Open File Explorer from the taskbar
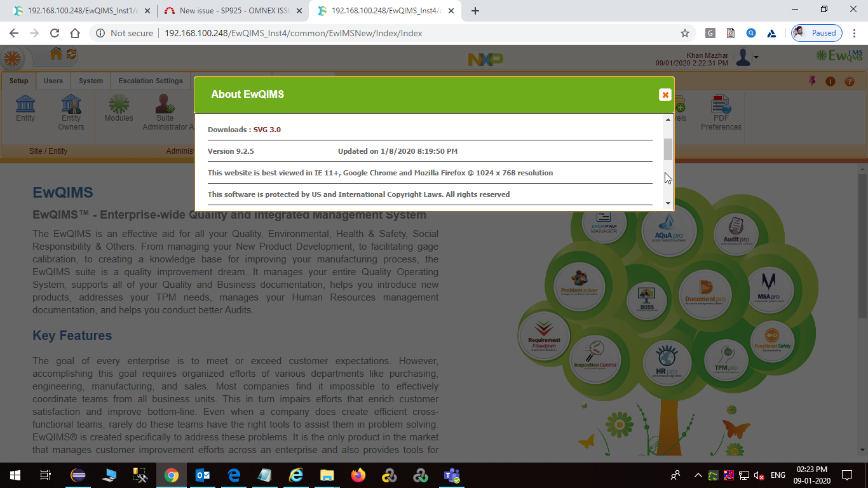The image size is (868, 488). 327,475
